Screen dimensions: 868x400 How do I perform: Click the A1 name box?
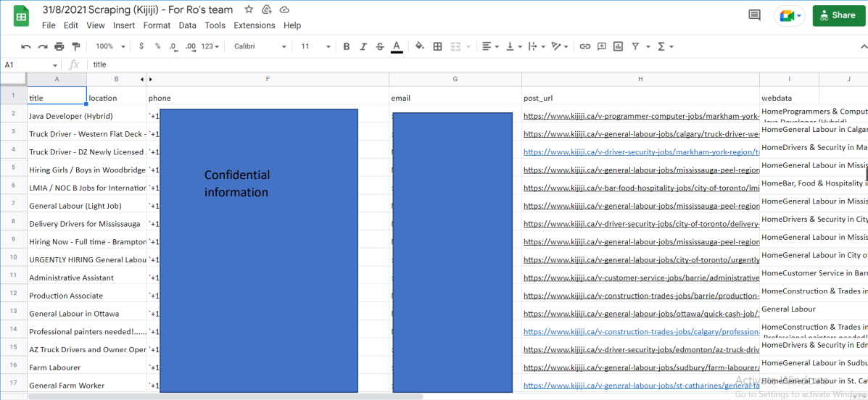(30, 64)
